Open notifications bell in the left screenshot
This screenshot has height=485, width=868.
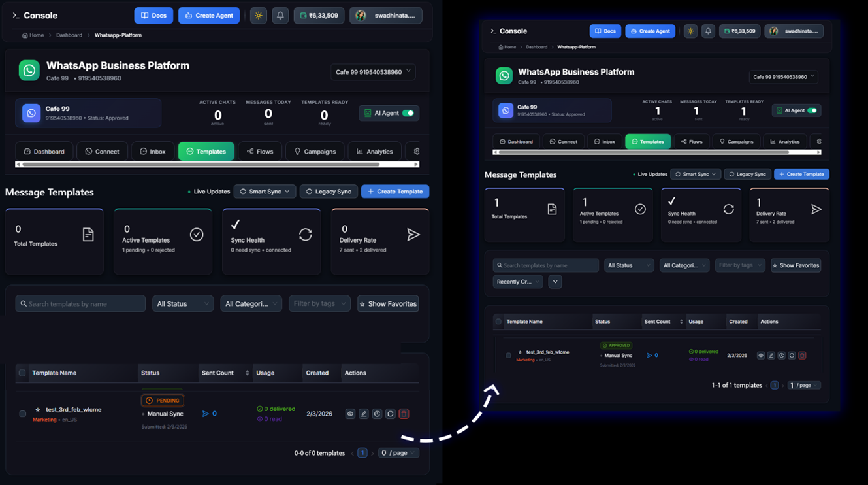(280, 16)
